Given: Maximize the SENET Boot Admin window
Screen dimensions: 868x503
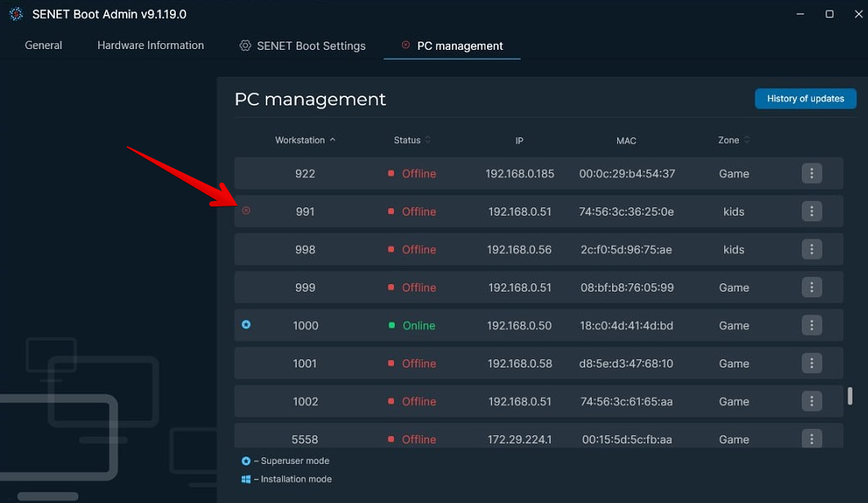Looking at the screenshot, I should (x=830, y=14).
